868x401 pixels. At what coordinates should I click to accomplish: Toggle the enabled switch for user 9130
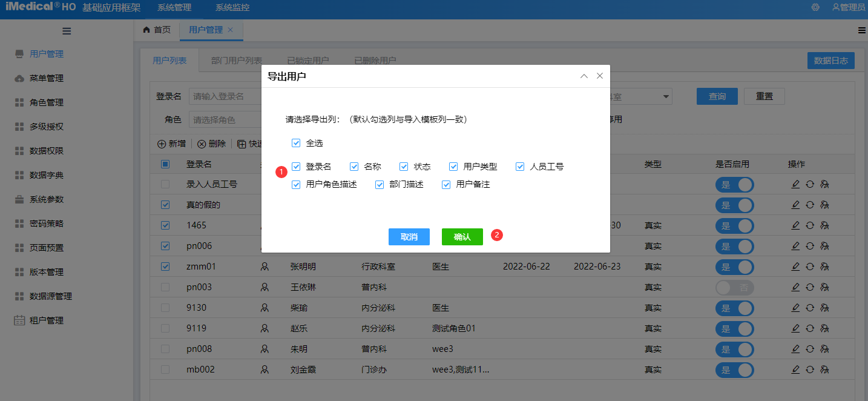coord(734,308)
